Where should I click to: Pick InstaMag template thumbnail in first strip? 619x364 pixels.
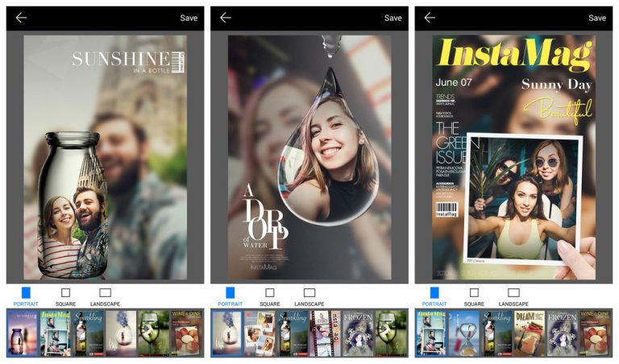click(x=56, y=333)
